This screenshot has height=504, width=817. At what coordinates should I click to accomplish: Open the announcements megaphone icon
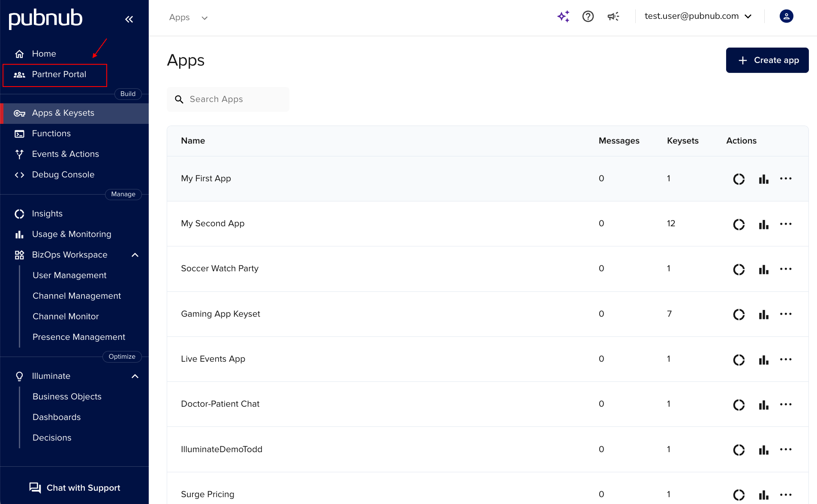tap(613, 16)
